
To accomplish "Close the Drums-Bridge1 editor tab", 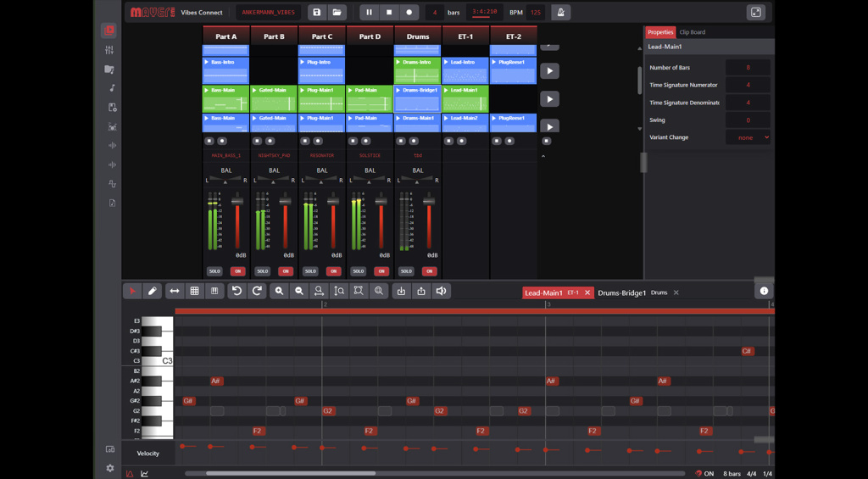I will (676, 292).
